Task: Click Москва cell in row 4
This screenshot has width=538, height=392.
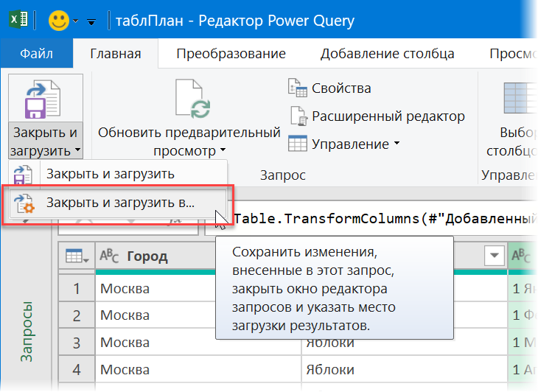Action: click(198, 369)
